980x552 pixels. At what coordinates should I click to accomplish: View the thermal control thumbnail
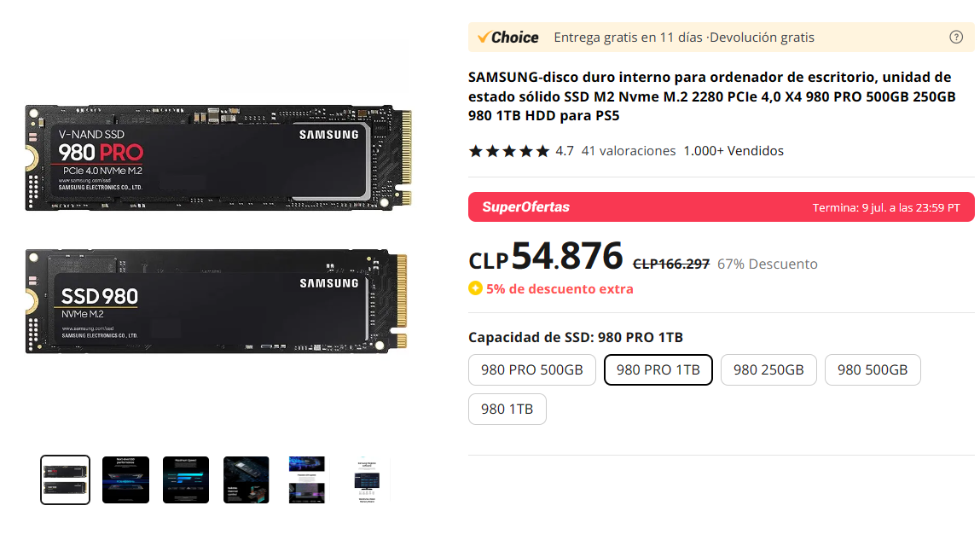point(246,479)
